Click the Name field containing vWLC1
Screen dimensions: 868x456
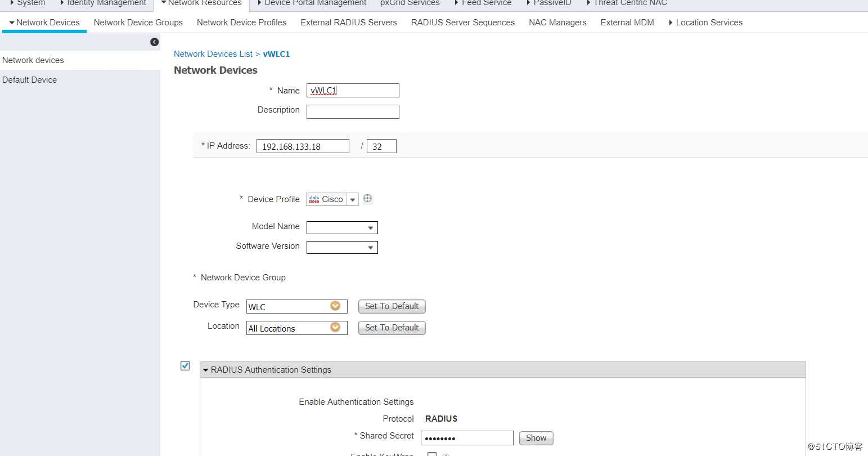coord(353,90)
